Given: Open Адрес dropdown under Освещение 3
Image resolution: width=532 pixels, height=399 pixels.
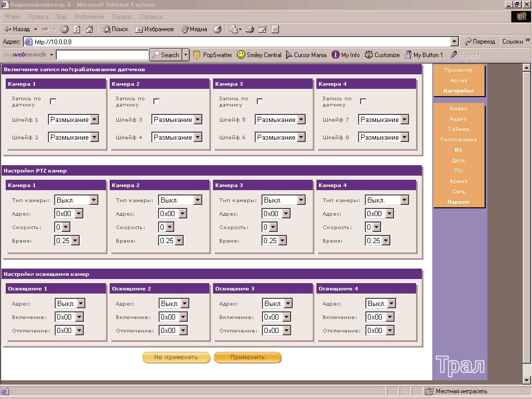Looking at the screenshot, I should (x=288, y=303).
